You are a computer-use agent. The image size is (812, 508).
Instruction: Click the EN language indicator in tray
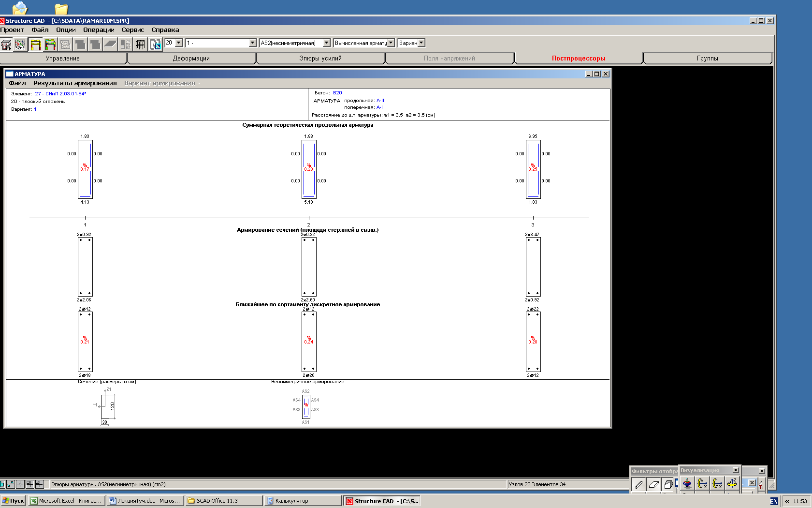[774, 501]
